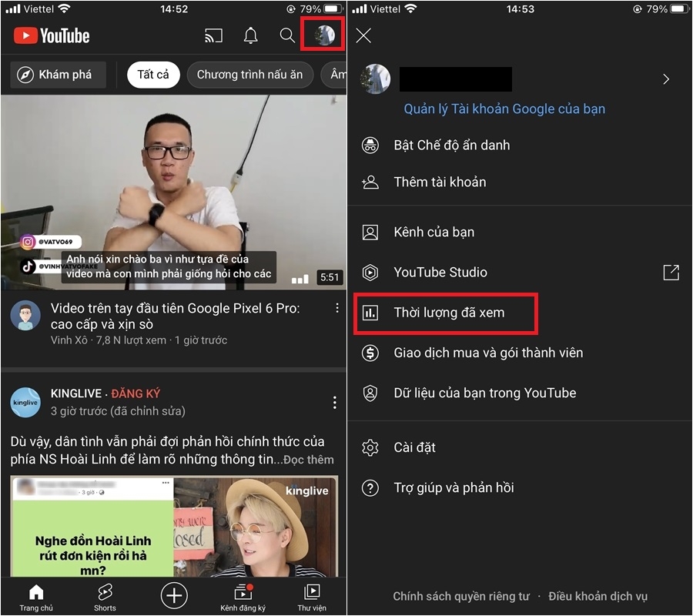
Task: Open Quản lý Tài khoản Google của bạn
Action: tap(504, 109)
